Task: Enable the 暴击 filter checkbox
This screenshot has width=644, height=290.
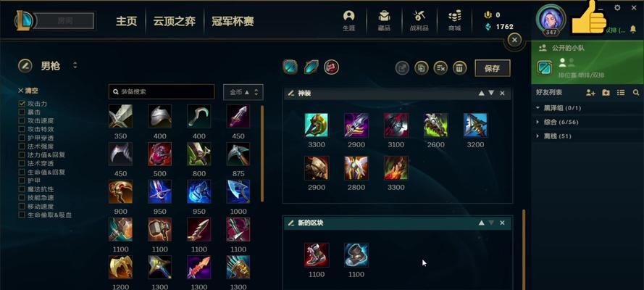Action: click(x=22, y=112)
